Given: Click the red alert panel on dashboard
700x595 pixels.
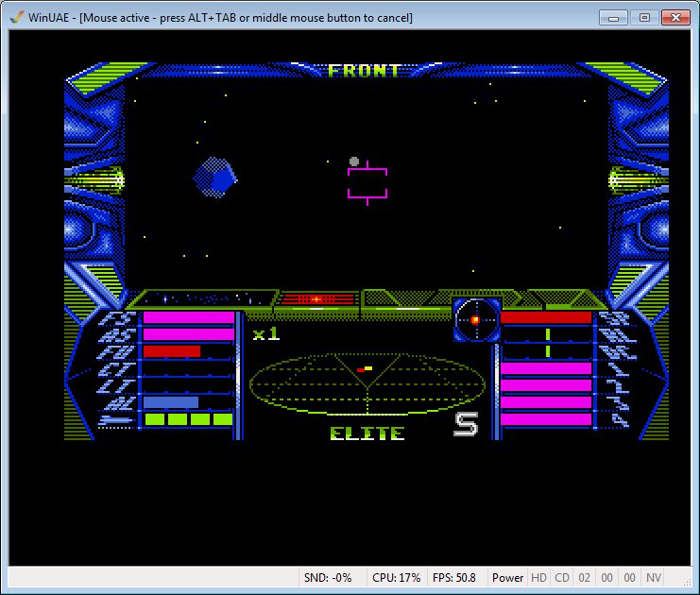Looking at the screenshot, I should [x=318, y=299].
